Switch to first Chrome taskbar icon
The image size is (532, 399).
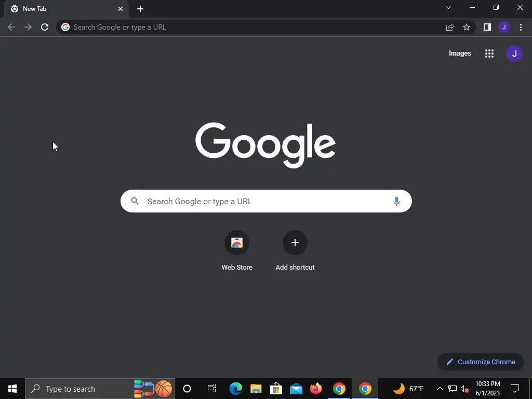click(x=339, y=389)
